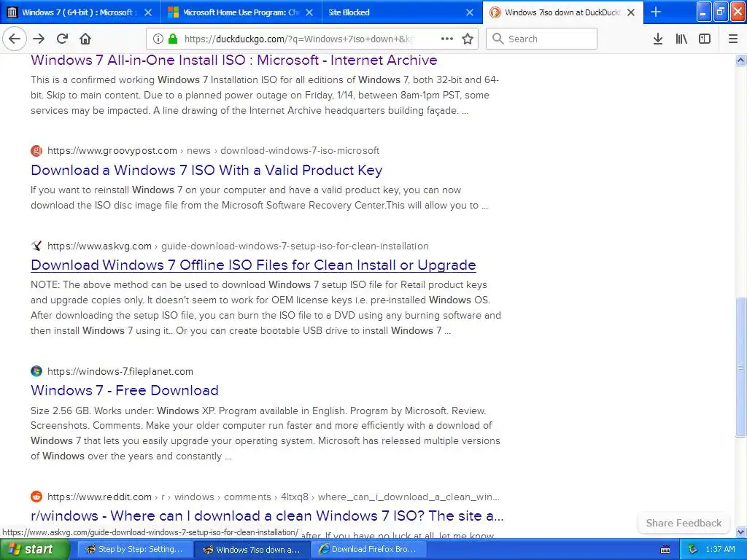The image size is (747, 560).
Task: Click the DuckDuckGo favicon on active tab
Action: coord(495,12)
